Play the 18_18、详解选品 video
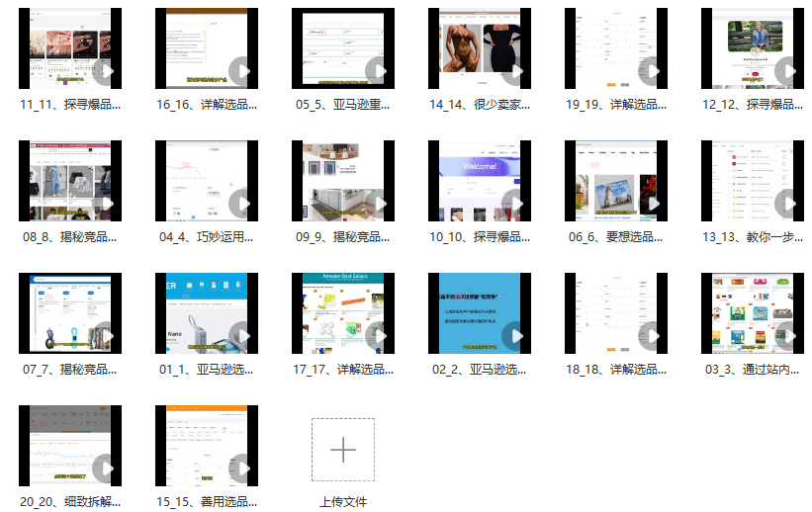The height and width of the screenshot is (512, 812). coord(652,336)
